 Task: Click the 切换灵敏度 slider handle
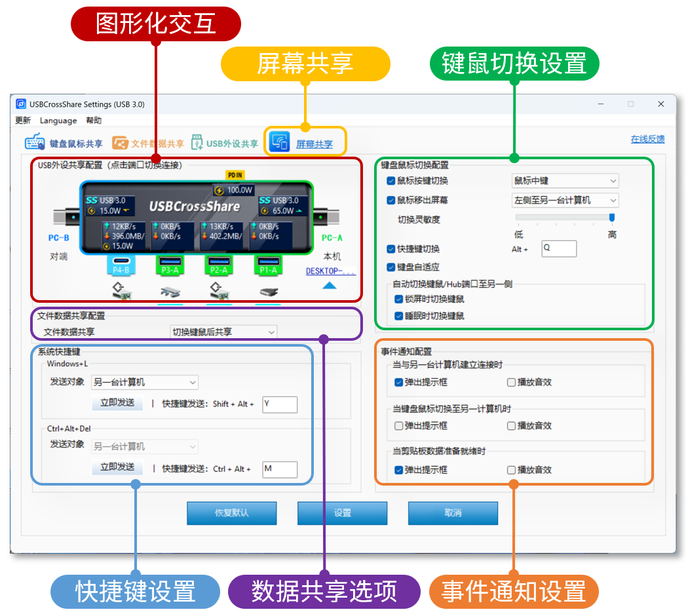click(612, 218)
